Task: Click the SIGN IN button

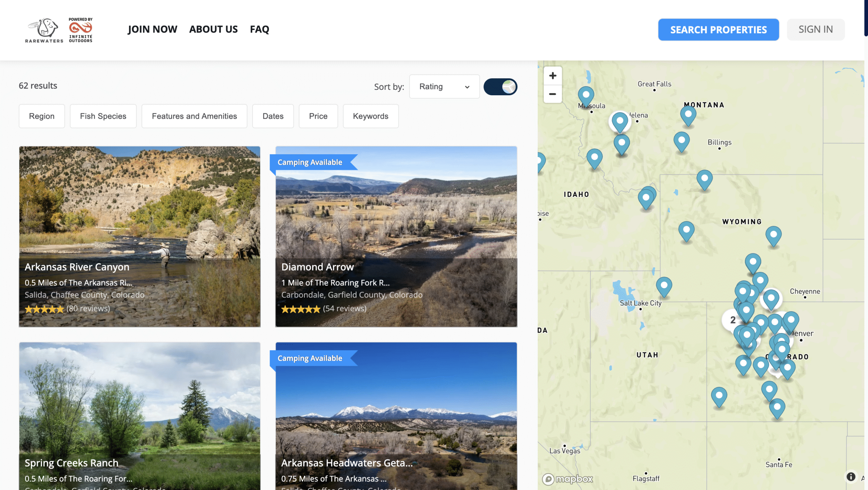Action: coord(815,30)
